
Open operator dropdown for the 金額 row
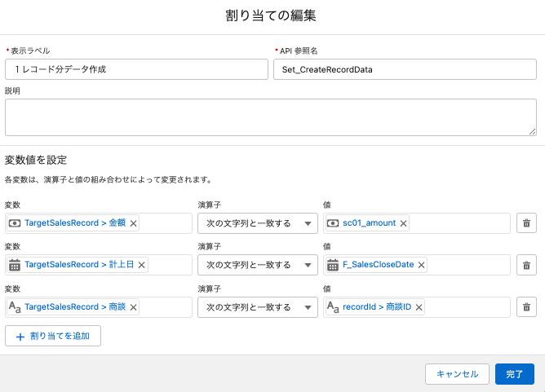tap(258, 223)
